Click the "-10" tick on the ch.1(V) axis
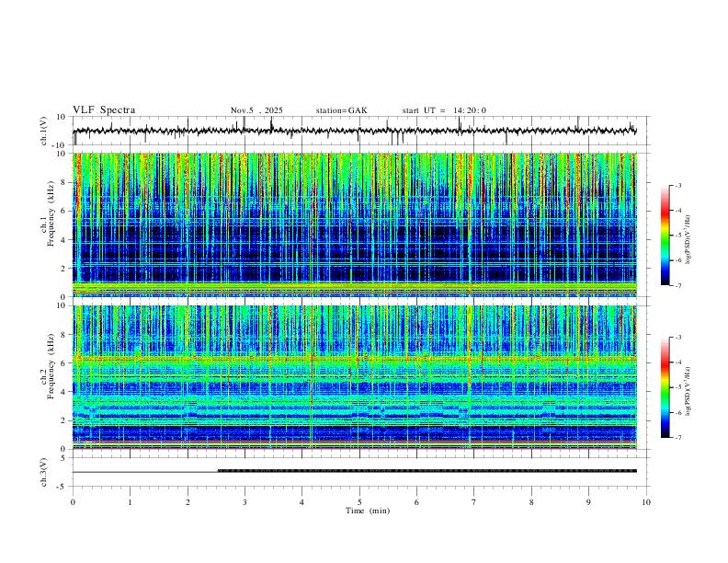This screenshot has width=728, height=563. tap(61, 145)
